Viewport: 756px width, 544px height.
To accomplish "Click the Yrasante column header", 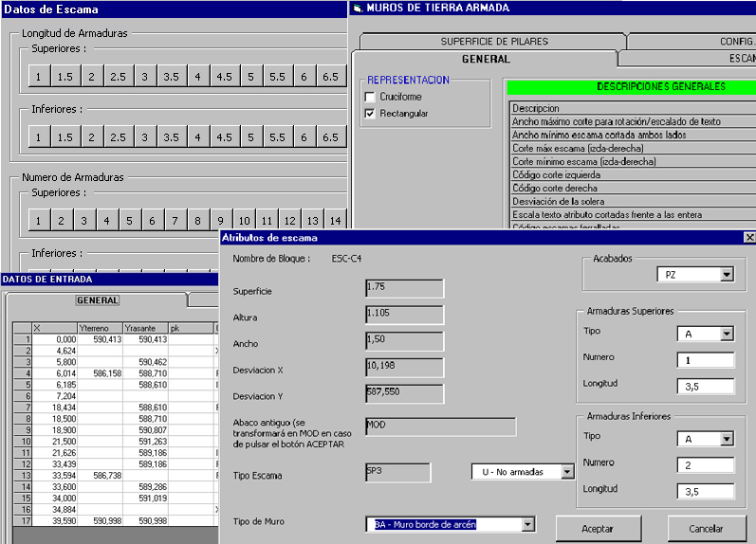I will pyautogui.click(x=146, y=328).
